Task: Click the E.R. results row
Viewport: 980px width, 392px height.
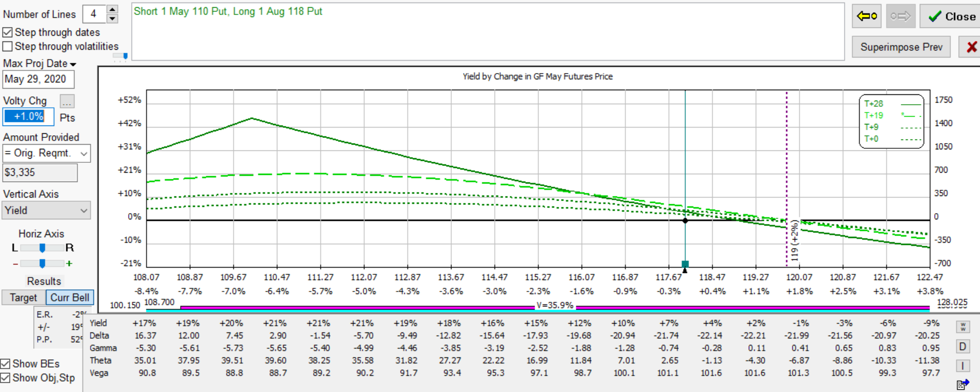Action: [61, 315]
